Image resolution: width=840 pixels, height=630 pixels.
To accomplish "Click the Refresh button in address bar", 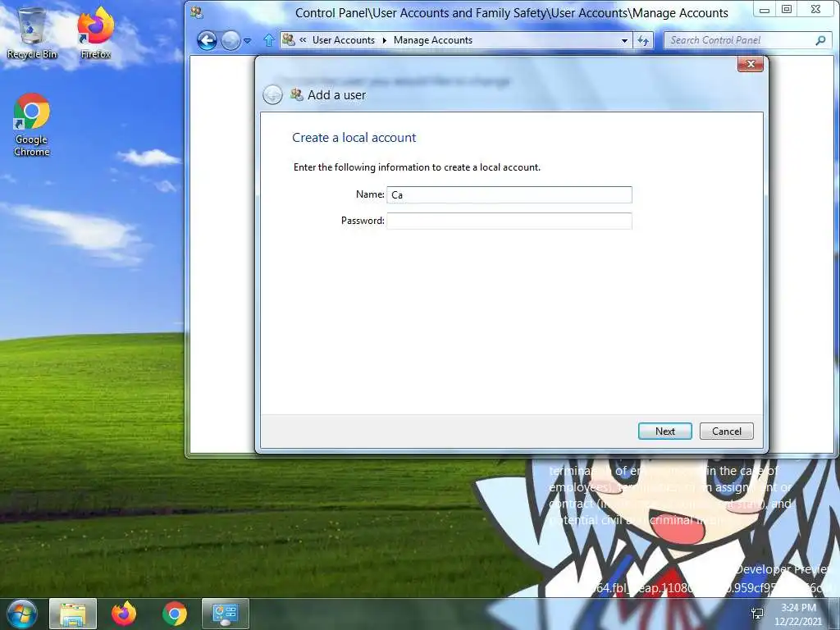I will 643,41.
